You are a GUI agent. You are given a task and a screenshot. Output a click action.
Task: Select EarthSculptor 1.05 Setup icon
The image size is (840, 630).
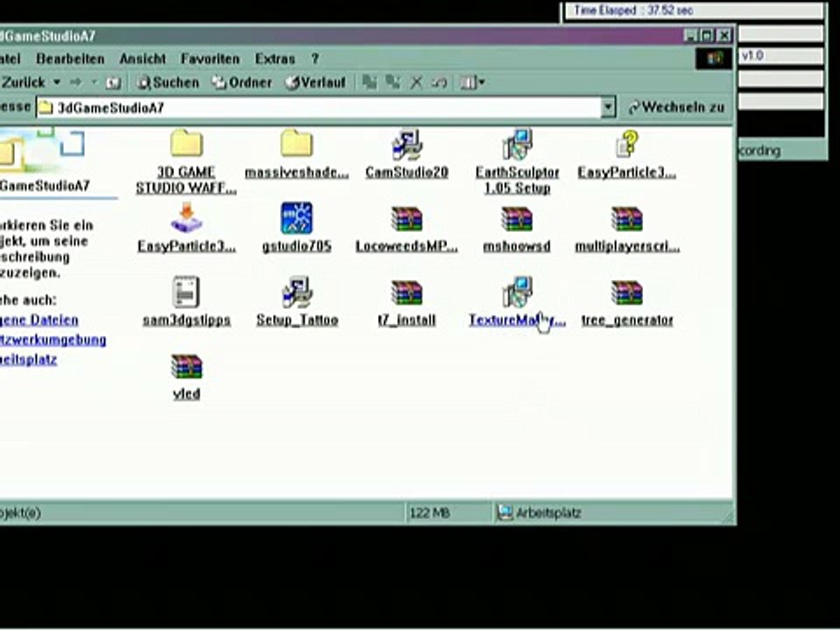(517, 144)
